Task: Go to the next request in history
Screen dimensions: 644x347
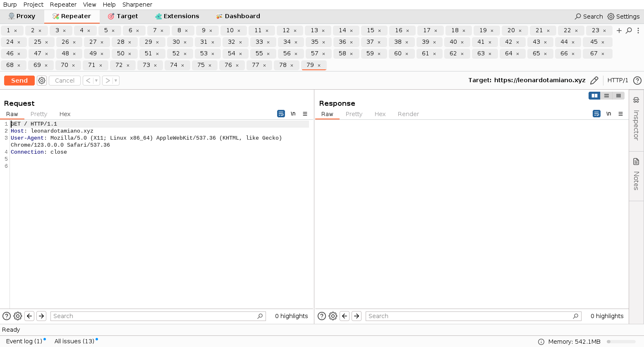Action: coord(108,81)
